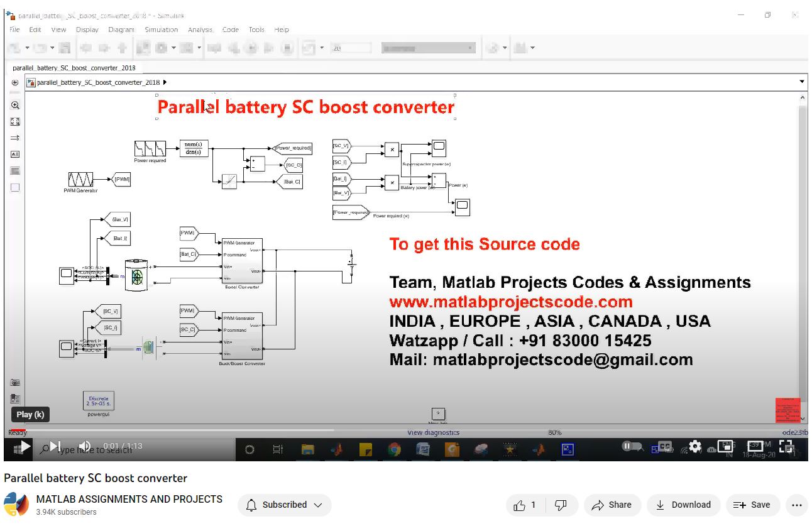Play the video with the play button
The height and width of the screenshot is (526, 812).
click(x=24, y=446)
